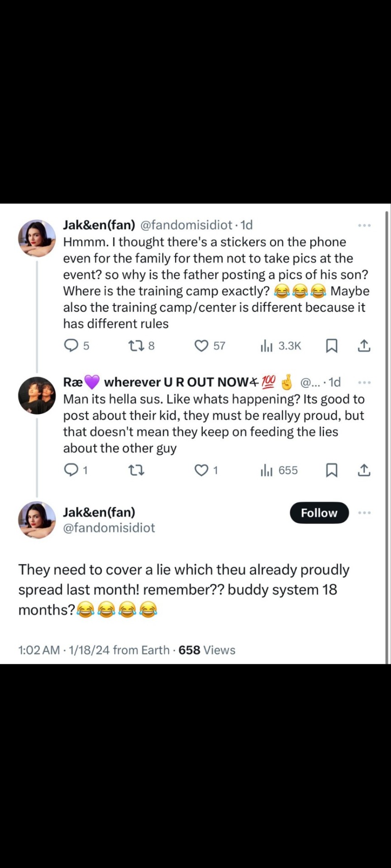Bookmark the first Jak&en(fan) tweet
The width and height of the screenshot is (391, 868).
(332, 346)
